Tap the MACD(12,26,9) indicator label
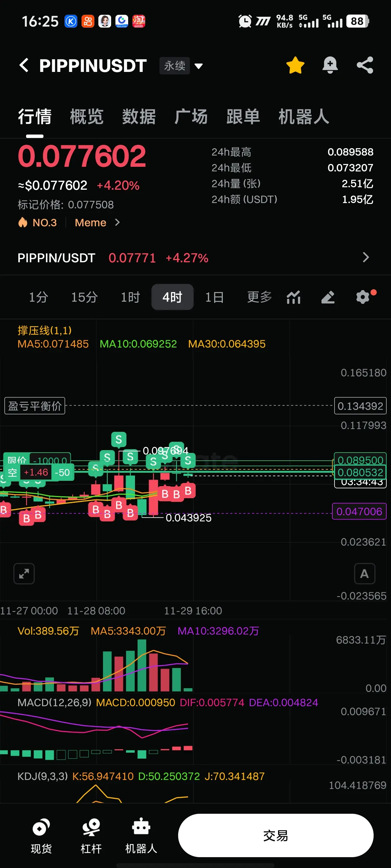 coord(54,702)
